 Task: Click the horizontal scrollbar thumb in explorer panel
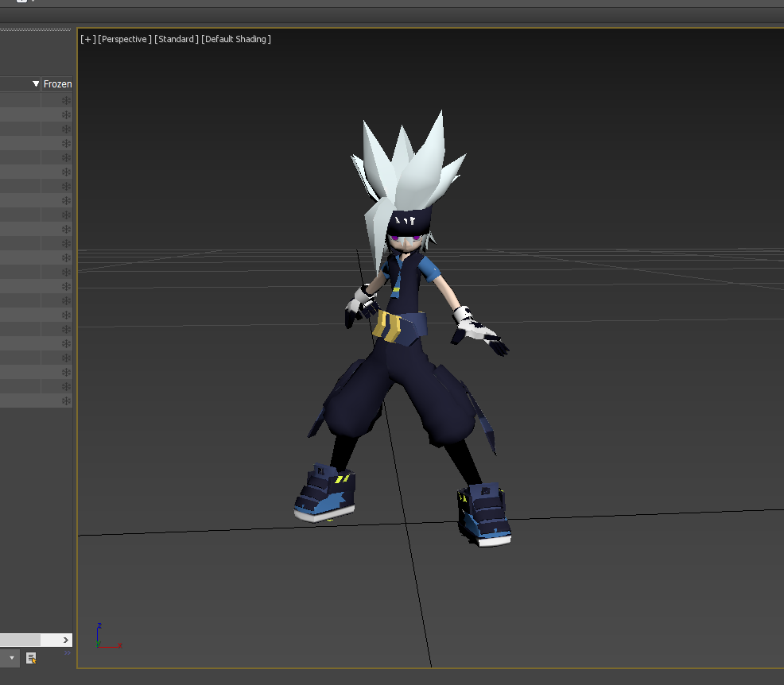point(20,640)
